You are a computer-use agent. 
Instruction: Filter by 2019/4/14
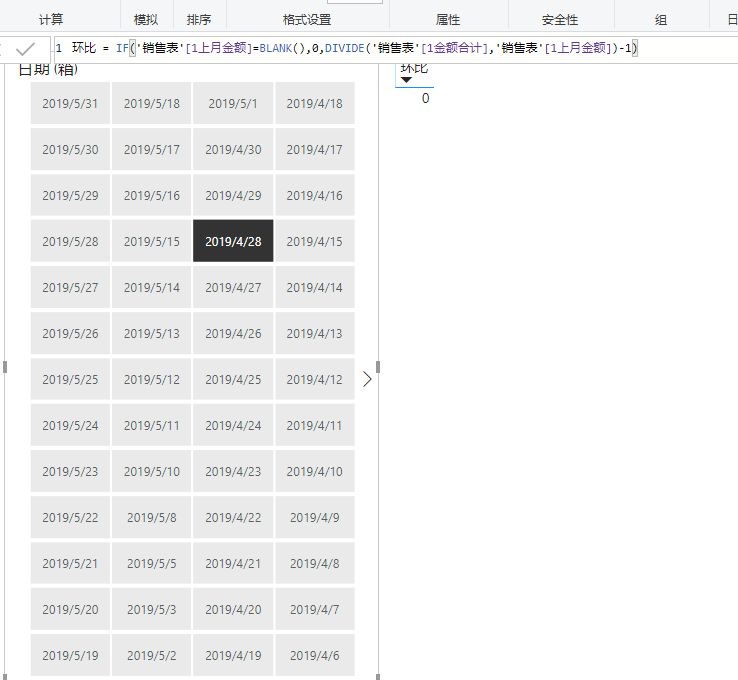315,287
